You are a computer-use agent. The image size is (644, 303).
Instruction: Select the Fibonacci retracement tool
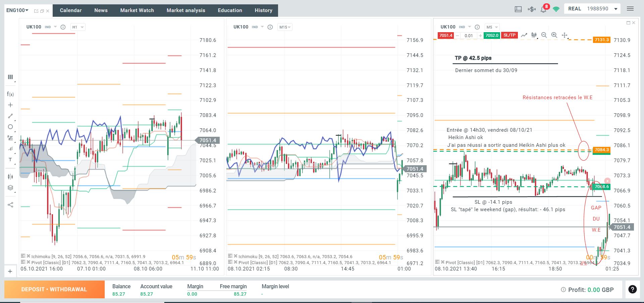pyautogui.click(x=10, y=138)
